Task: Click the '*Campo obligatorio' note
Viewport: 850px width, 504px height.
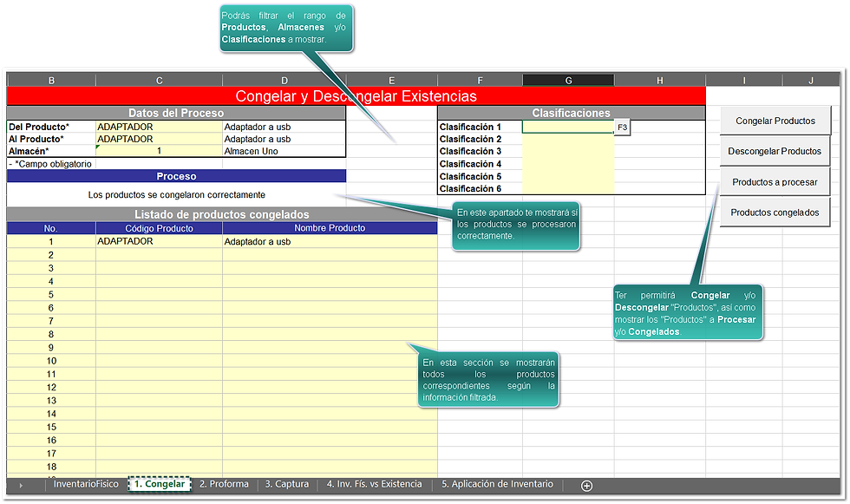Action: pyautogui.click(x=51, y=164)
